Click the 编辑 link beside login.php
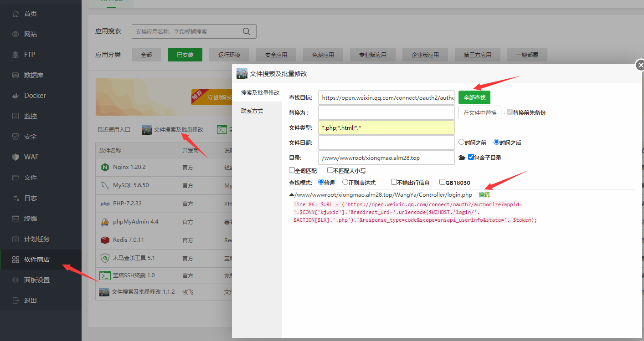 pos(484,195)
